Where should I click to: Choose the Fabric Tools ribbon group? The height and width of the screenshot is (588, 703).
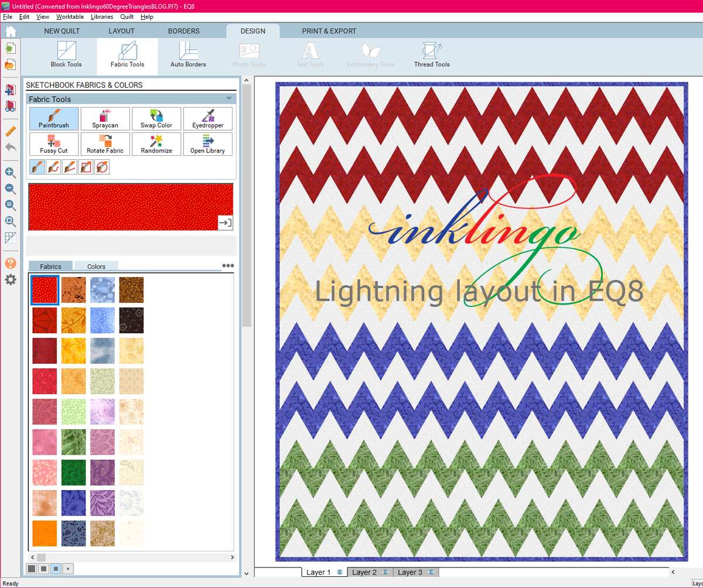pyautogui.click(x=127, y=56)
